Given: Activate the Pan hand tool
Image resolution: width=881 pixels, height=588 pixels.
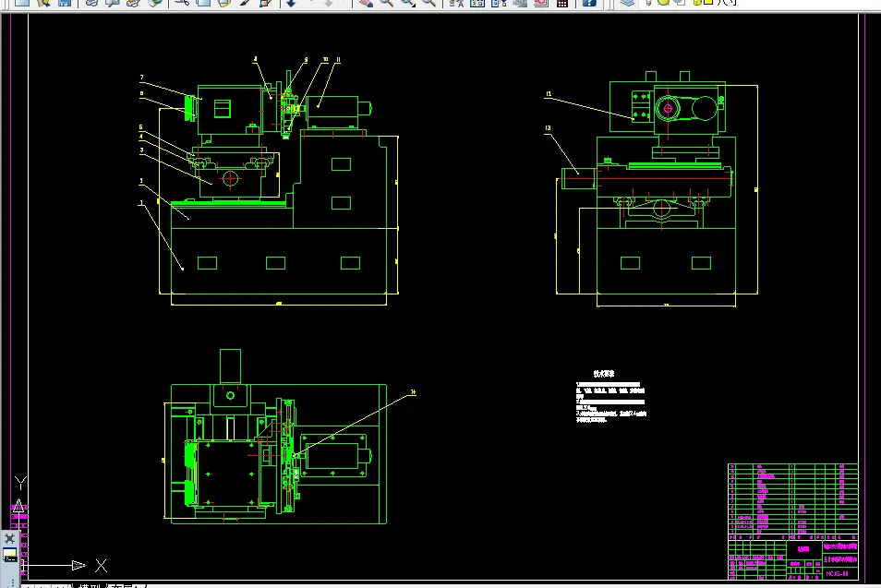Looking at the screenshot, I should 366,2.
